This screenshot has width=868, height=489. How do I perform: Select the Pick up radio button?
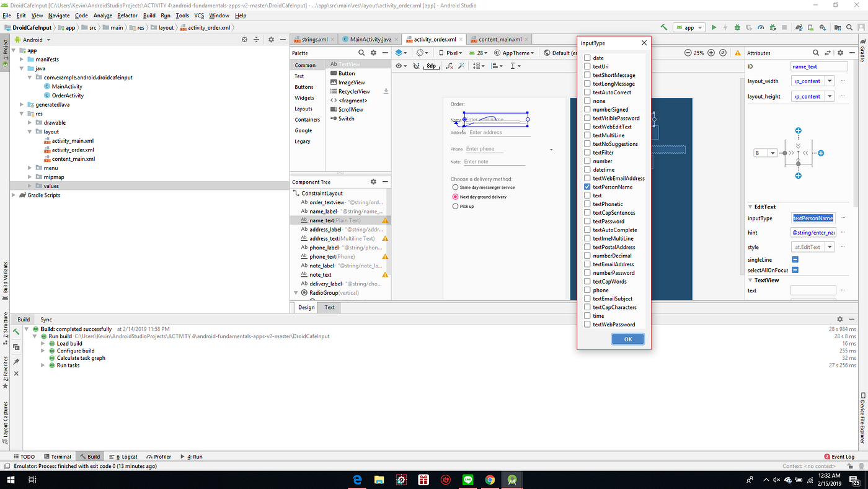[x=454, y=205]
